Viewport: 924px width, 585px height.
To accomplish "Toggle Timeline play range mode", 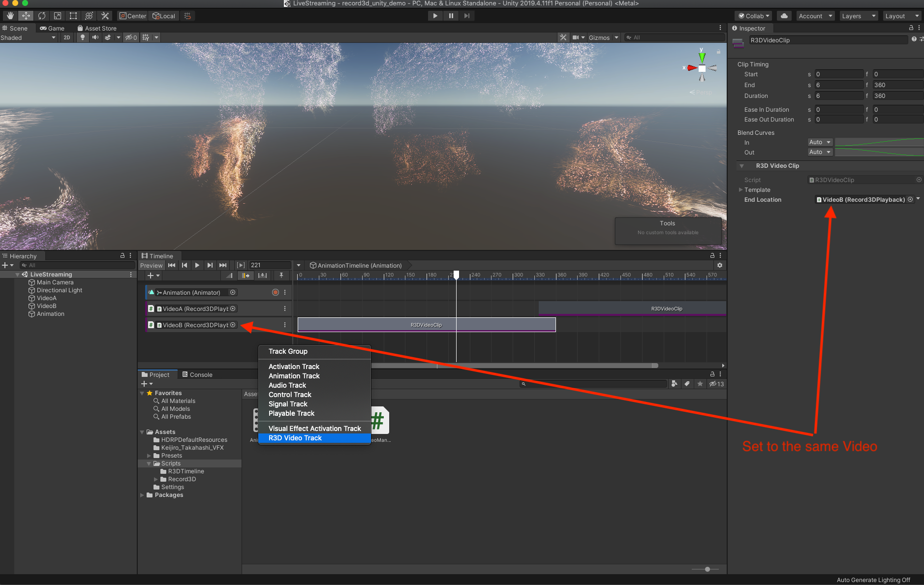I will 241,265.
